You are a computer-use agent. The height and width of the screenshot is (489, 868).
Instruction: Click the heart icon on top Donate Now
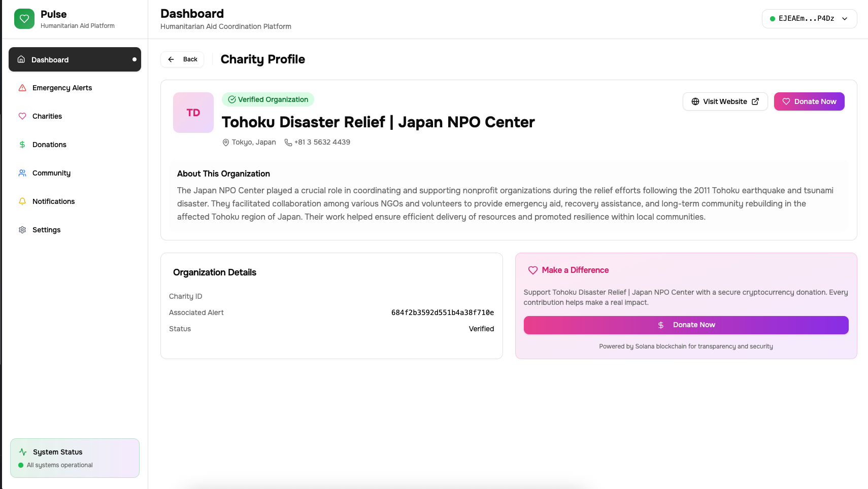pyautogui.click(x=786, y=101)
